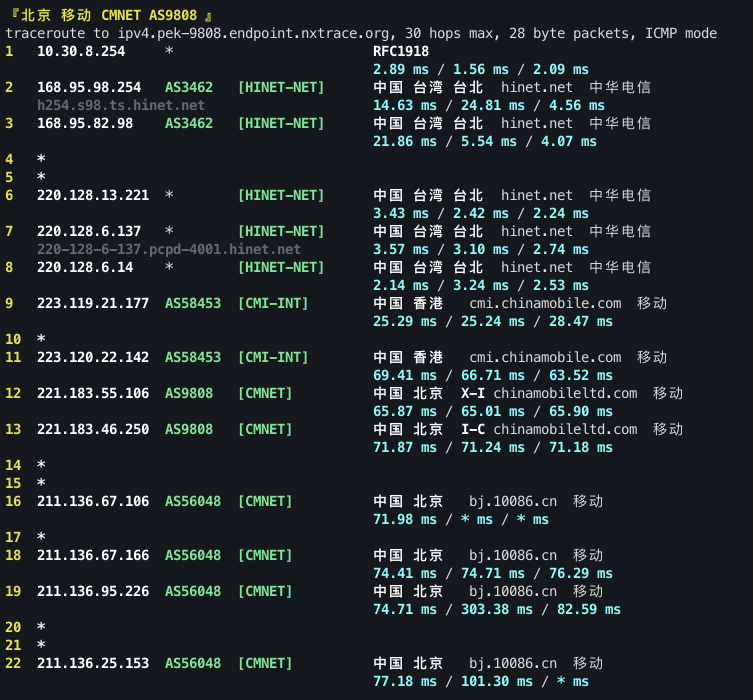Viewport: 753px width, 700px height.
Task: Click latency value 25.29 ms
Action: 405,321
